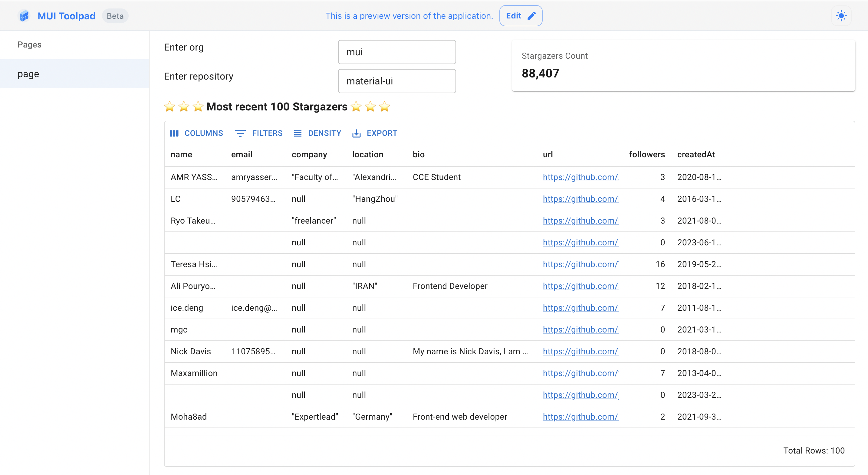
Task: Select the '"Faculty of...' company cell
Action: click(316, 177)
